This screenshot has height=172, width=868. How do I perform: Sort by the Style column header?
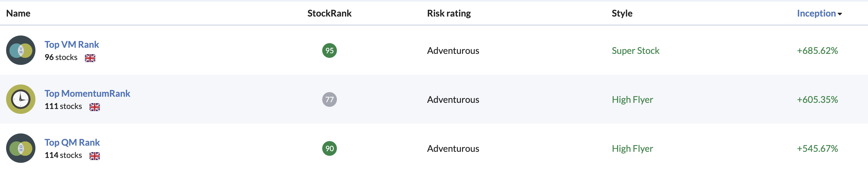[x=622, y=13]
